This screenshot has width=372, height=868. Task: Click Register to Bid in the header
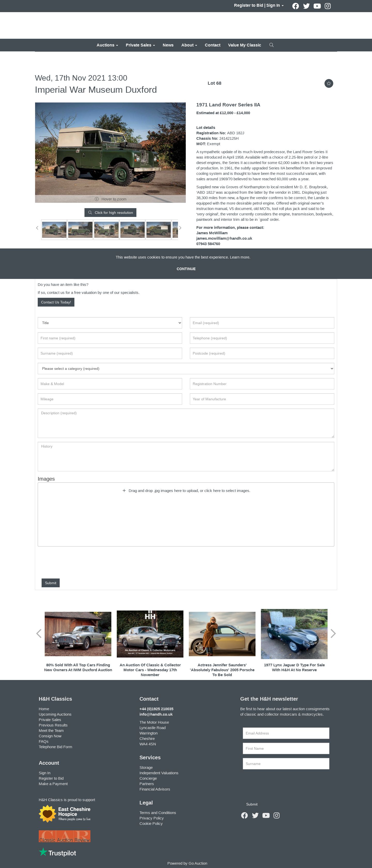click(x=248, y=5)
